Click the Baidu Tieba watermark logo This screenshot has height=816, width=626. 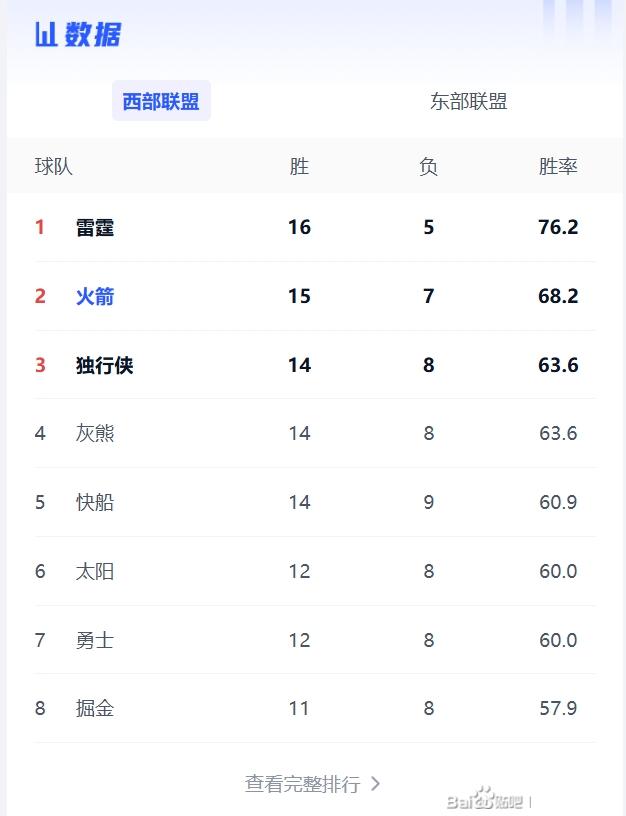(x=486, y=799)
